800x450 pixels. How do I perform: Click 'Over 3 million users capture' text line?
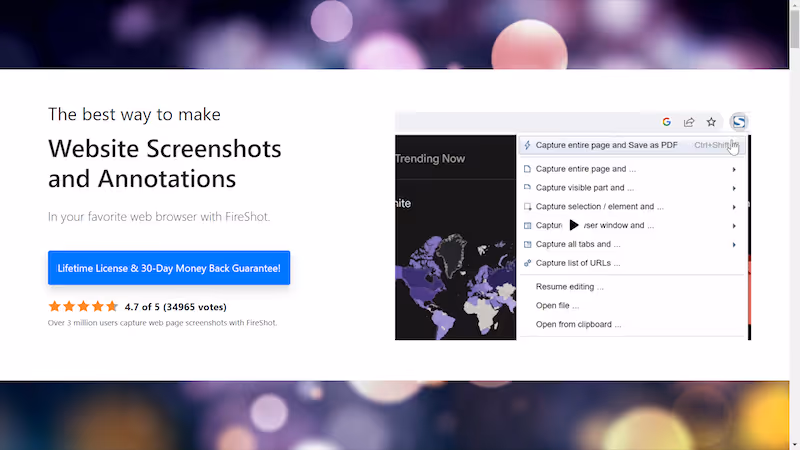(x=162, y=323)
